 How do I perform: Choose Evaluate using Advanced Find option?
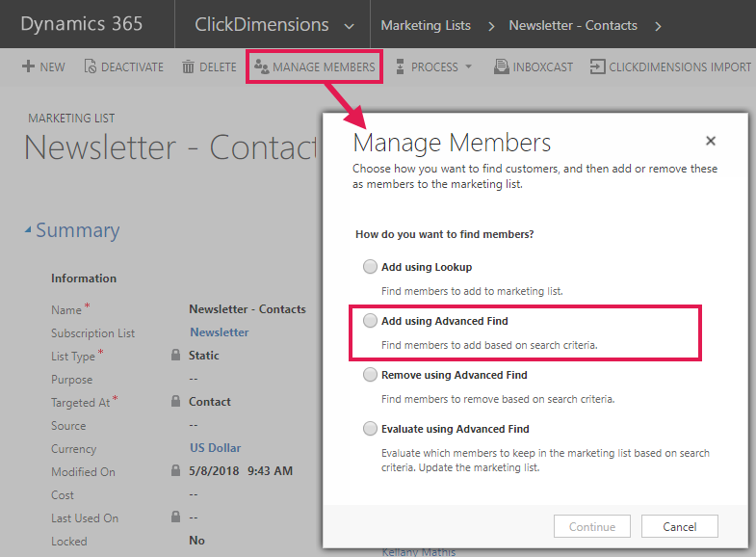coord(370,429)
